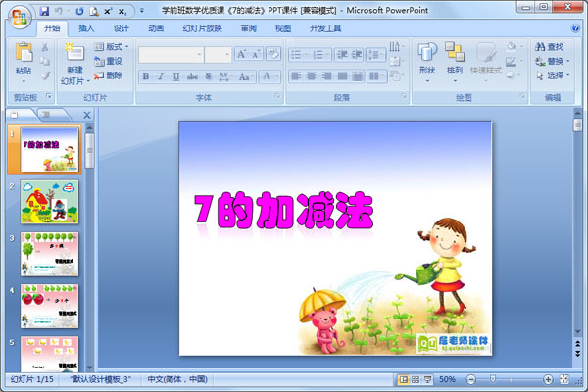Increase list indent level
Screen dimensions: 588x392
click(x=357, y=55)
